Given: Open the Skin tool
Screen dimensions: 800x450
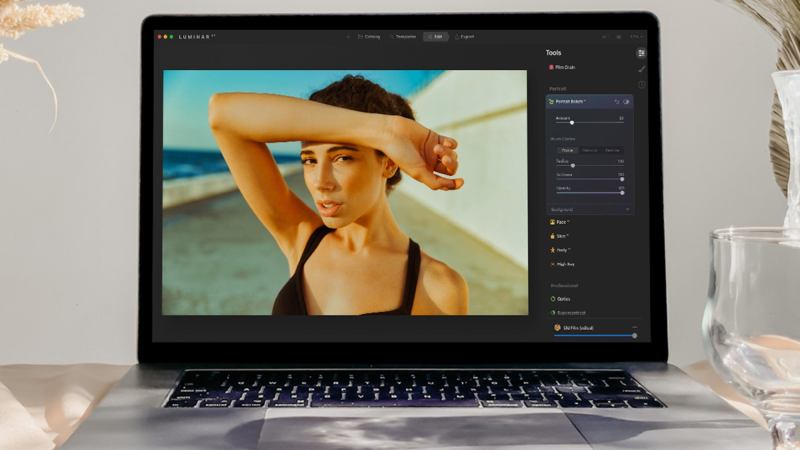Looking at the screenshot, I should coord(552,236).
